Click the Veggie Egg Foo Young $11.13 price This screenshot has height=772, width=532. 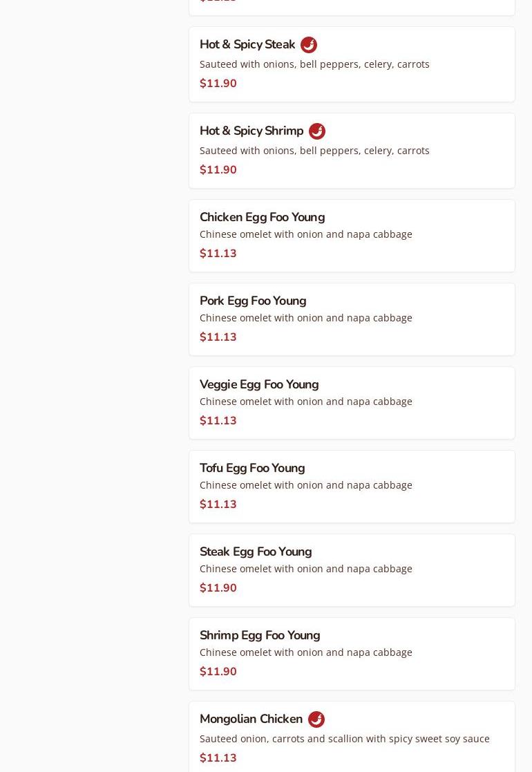click(218, 421)
